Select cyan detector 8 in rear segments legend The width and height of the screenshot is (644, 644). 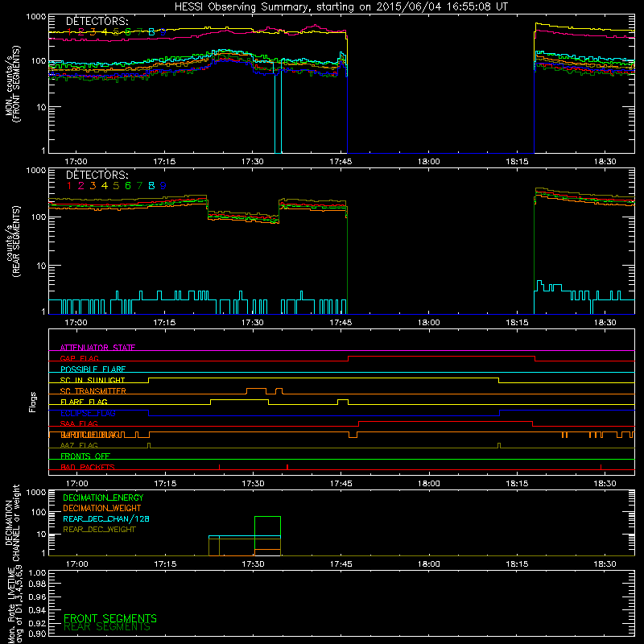[151, 186]
